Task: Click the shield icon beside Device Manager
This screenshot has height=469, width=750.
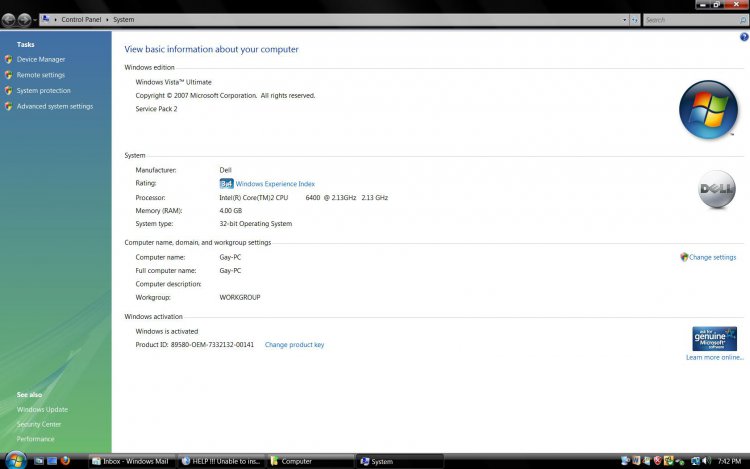Action: pos(9,59)
